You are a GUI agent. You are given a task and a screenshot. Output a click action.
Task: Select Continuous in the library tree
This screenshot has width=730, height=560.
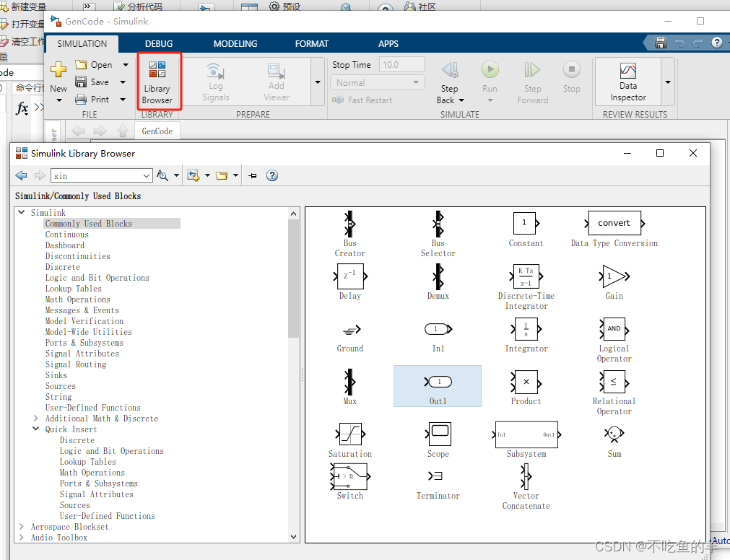pyautogui.click(x=66, y=235)
